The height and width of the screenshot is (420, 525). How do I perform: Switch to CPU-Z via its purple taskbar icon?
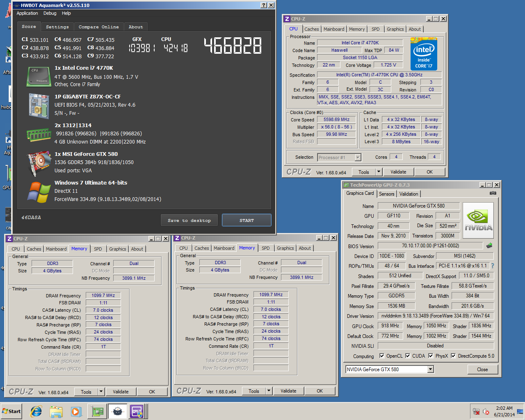(x=137, y=411)
